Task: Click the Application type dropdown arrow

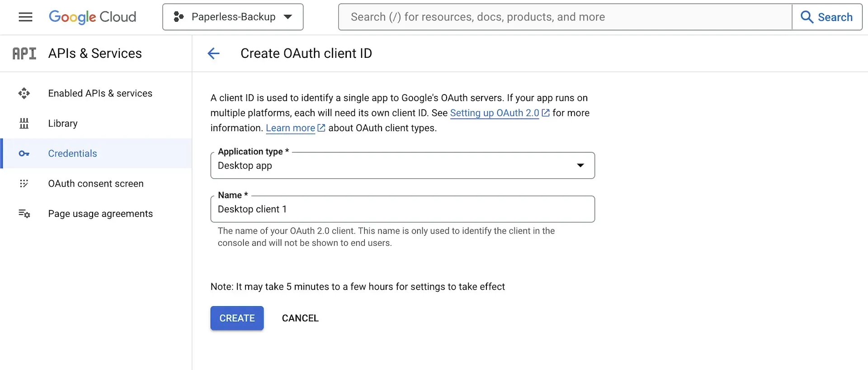Action: coord(580,166)
